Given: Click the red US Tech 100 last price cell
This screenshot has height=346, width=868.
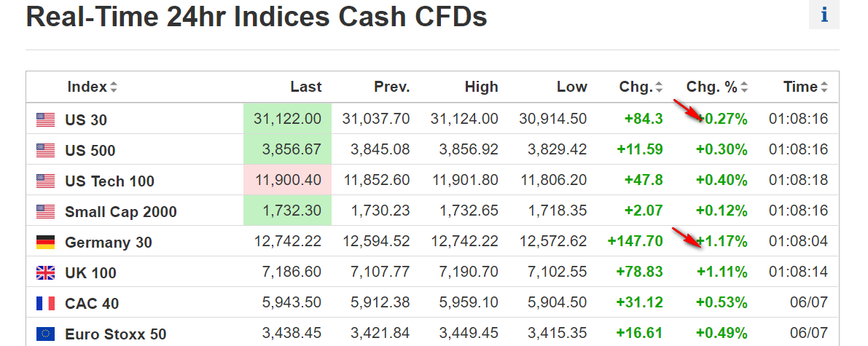Looking at the screenshot, I should click(287, 180).
